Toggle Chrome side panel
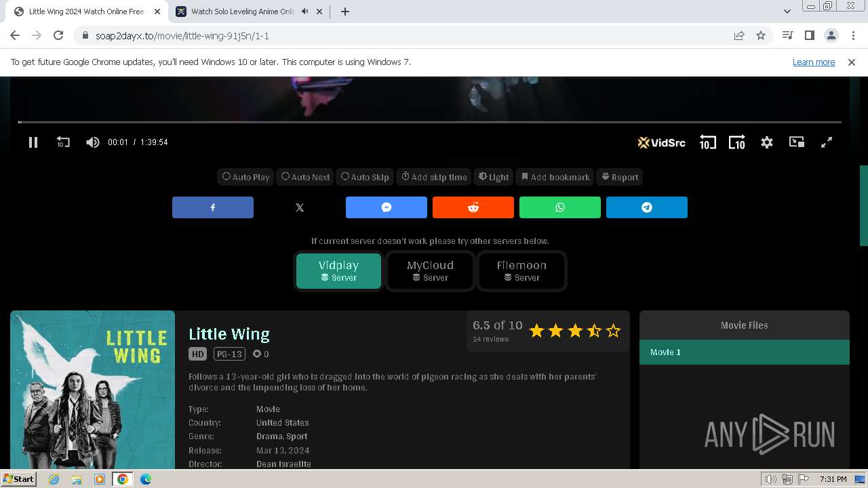 (809, 36)
